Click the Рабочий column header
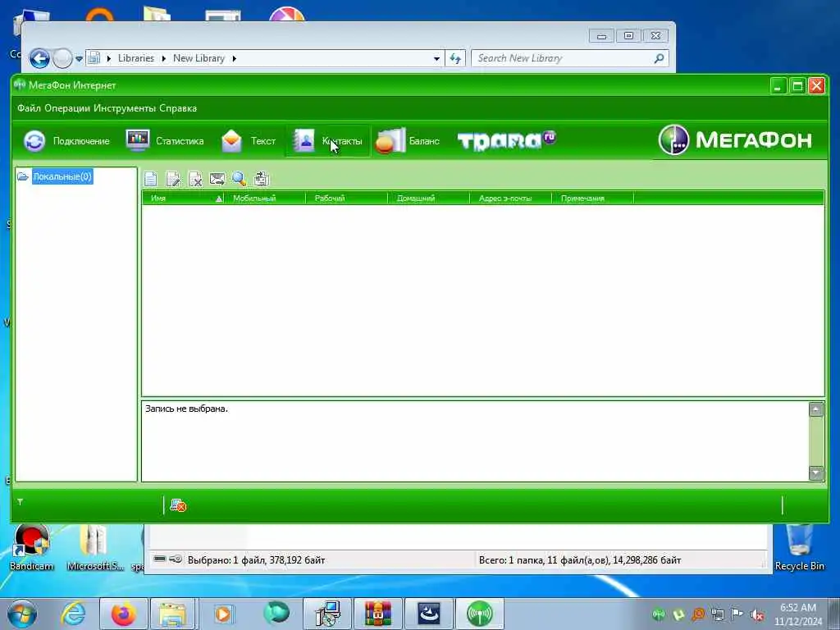The height and width of the screenshot is (630, 840). click(x=347, y=199)
